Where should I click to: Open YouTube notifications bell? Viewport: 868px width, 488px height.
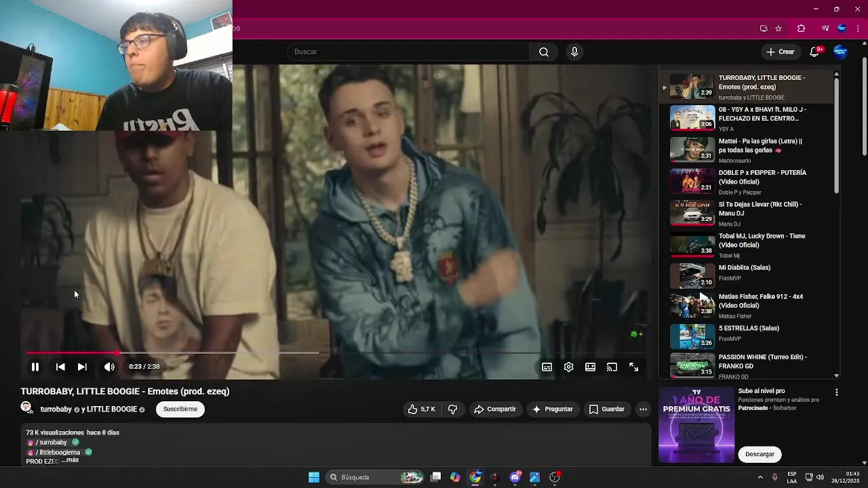815,52
